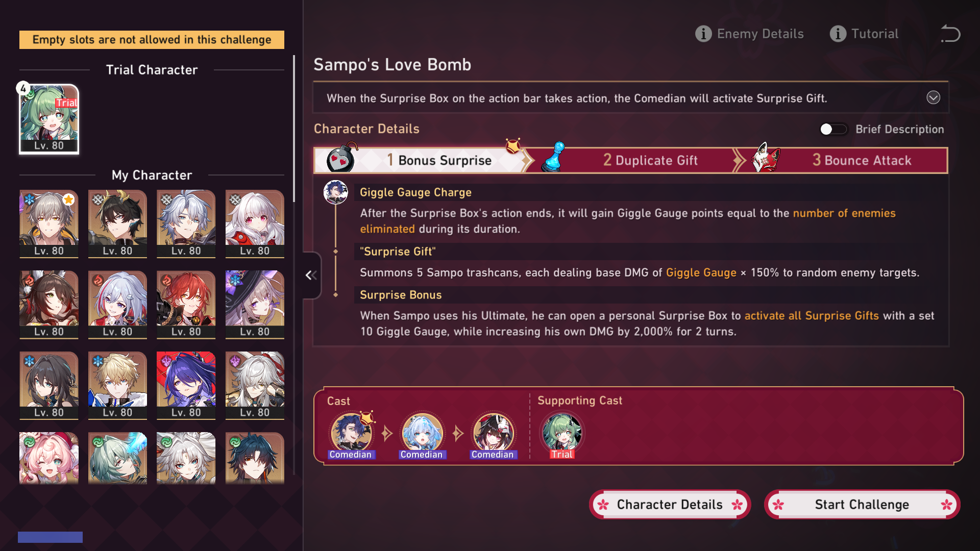Select the masked third Comedian cast portrait
The image size is (980, 551).
tap(493, 434)
